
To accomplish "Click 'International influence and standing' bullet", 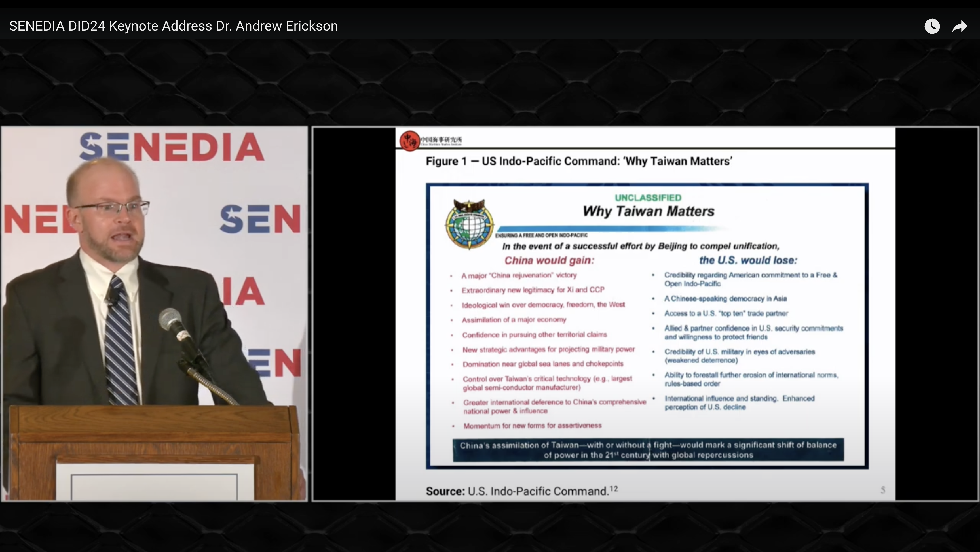I will (x=740, y=403).
